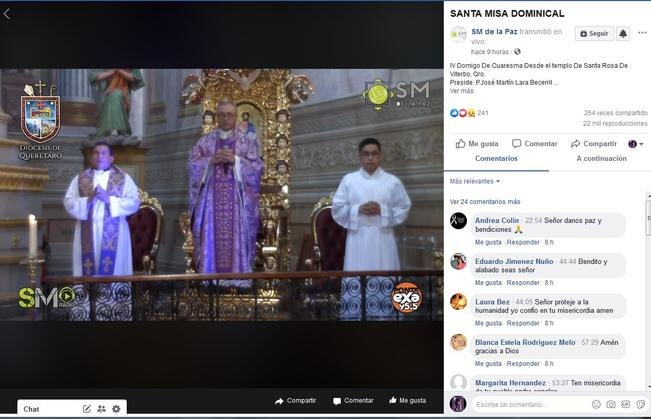Load more with Ver 24 comentarios más
Viewport: 651px width, 419px height.
click(x=485, y=201)
